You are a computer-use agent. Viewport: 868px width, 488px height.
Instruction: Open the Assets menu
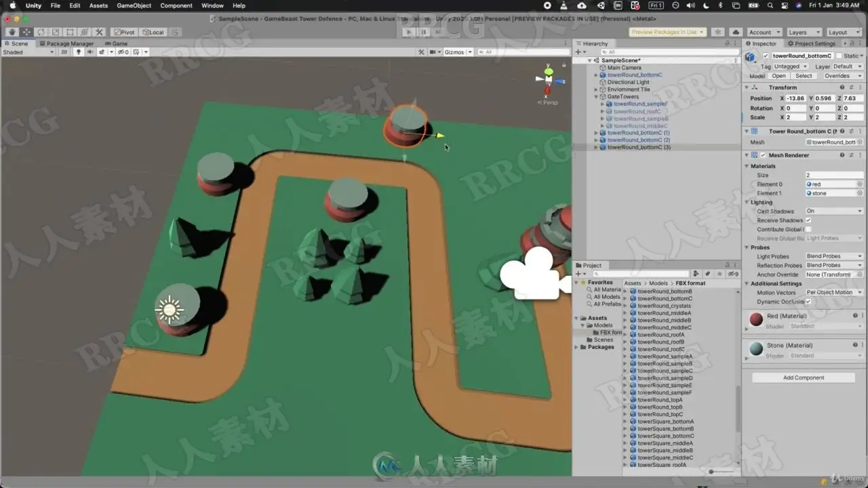98,5
